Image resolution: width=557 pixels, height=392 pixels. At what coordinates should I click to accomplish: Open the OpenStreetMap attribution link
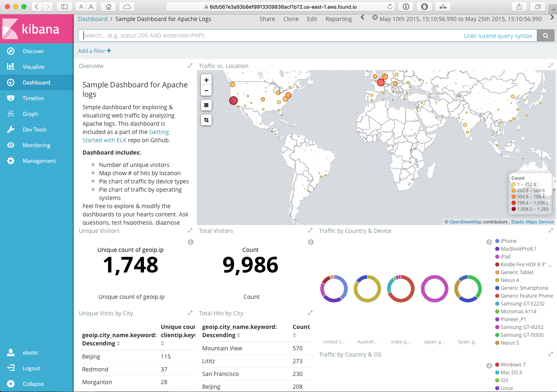tap(465, 222)
